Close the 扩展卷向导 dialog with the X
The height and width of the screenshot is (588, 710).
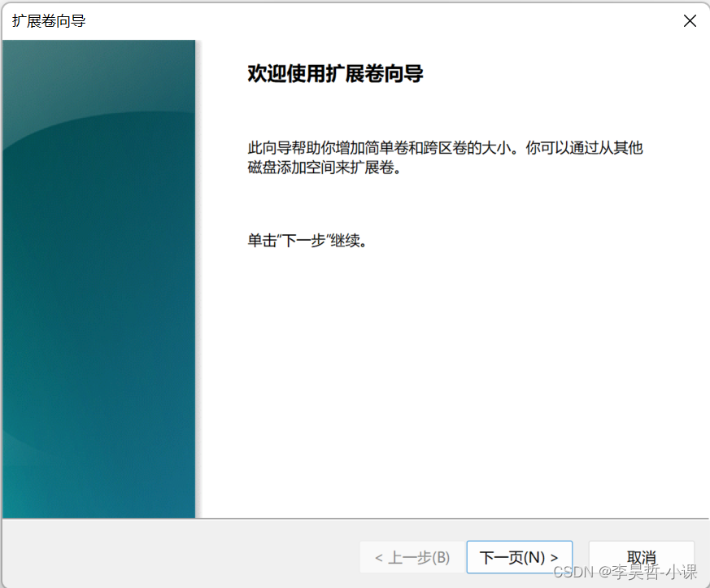[690, 20]
